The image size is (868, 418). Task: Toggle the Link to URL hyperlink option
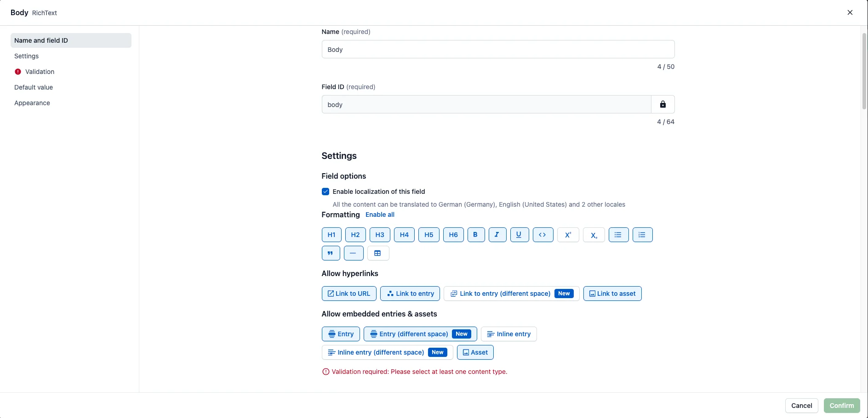[349, 294]
